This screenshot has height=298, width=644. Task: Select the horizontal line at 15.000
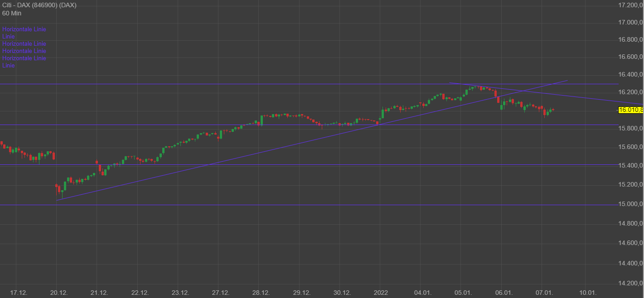[x=272, y=205]
